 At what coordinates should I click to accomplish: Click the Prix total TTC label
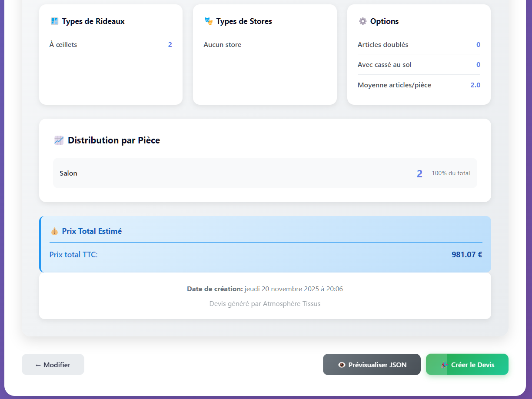(73, 255)
